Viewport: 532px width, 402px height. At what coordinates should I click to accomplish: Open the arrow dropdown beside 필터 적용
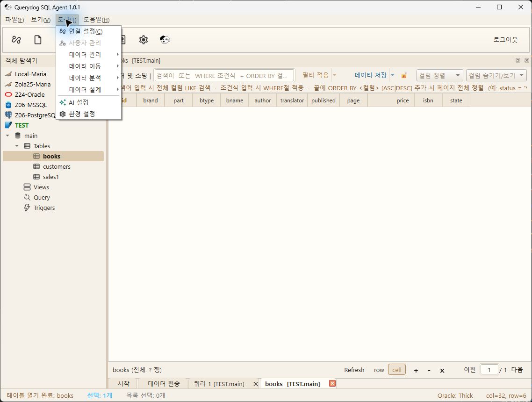[x=335, y=75]
